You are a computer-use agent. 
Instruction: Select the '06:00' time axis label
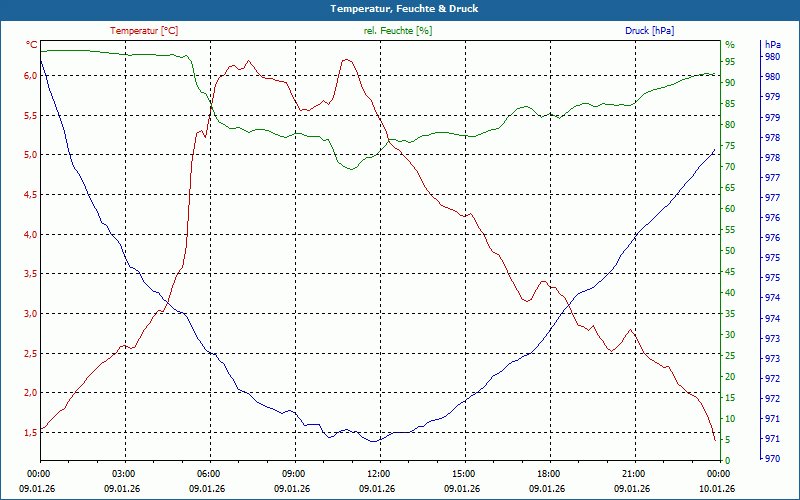[207, 473]
